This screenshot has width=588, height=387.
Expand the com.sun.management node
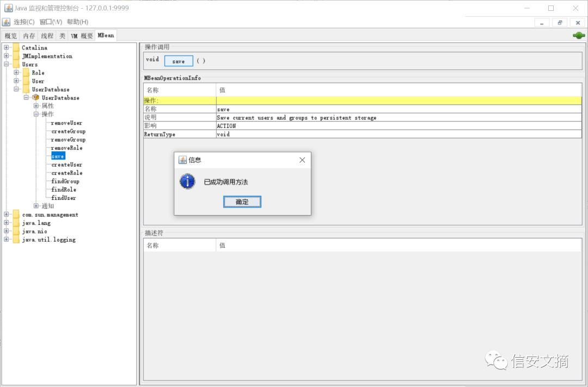pyautogui.click(x=7, y=214)
